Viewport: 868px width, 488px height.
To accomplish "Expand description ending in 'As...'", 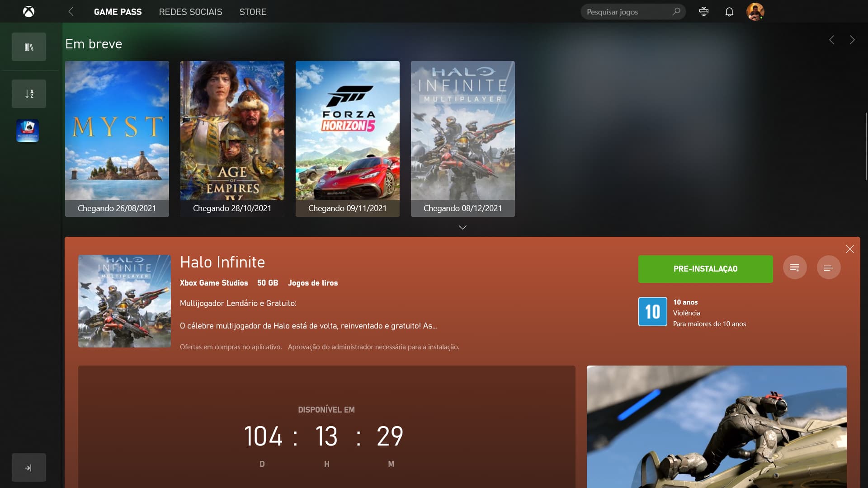I will coord(308,326).
